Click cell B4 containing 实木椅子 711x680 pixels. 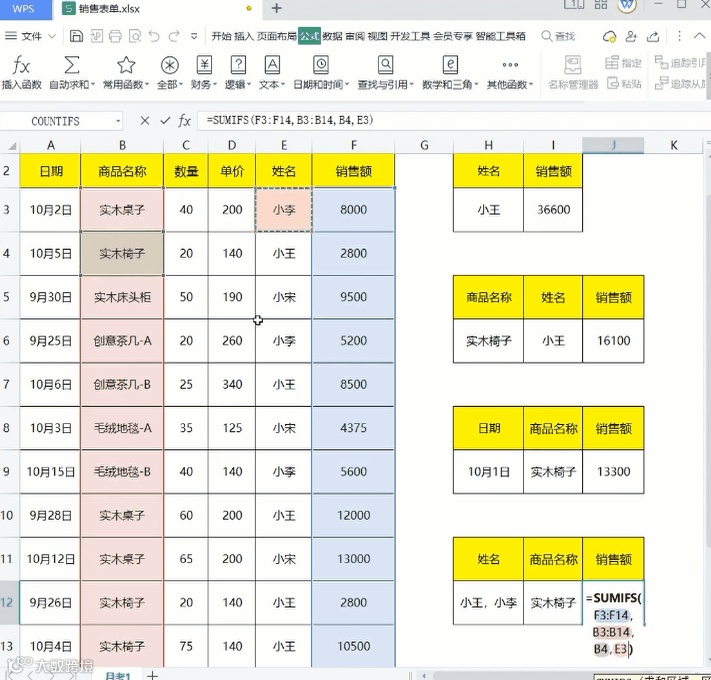pos(122,253)
